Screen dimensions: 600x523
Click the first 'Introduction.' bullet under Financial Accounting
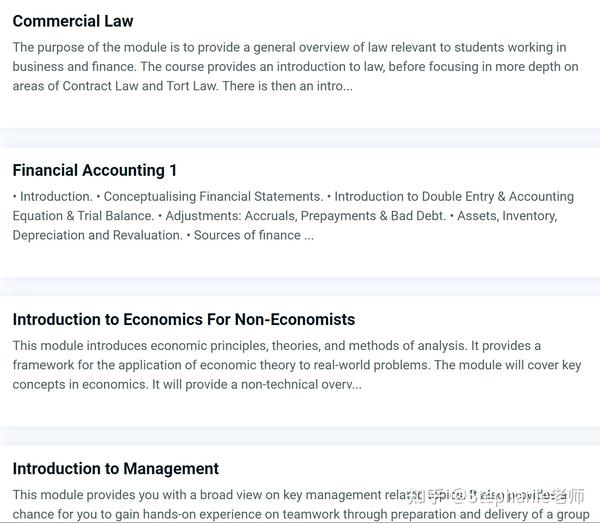(x=56, y=197)
